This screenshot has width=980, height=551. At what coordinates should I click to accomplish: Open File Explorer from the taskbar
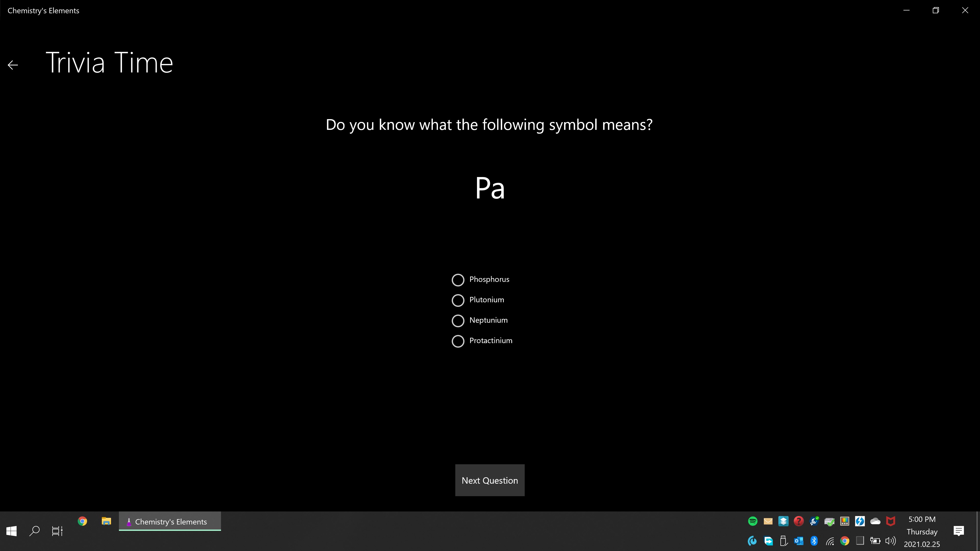[x=106, y=521]
